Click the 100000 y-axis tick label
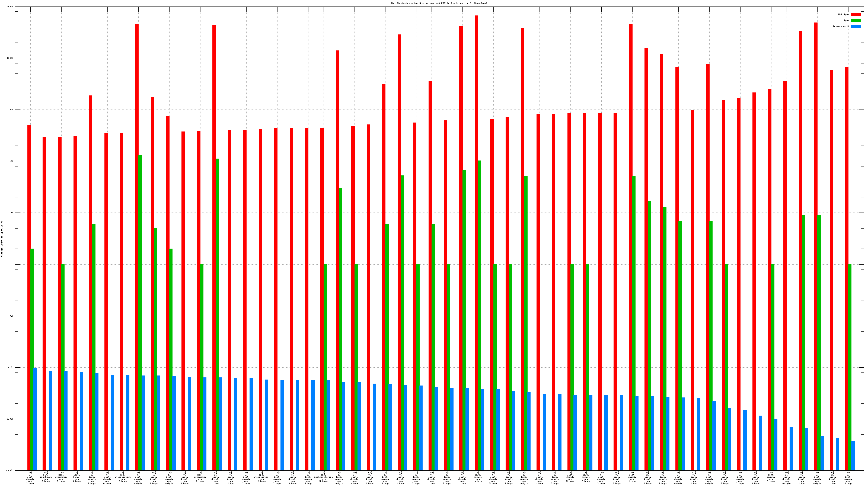 tap(10, 7)
